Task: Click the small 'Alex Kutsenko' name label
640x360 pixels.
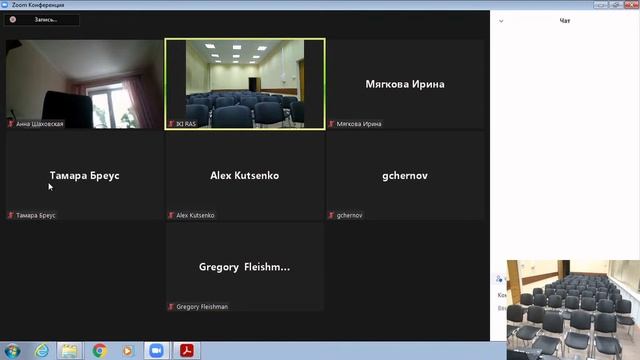Action: click(195, 216)
